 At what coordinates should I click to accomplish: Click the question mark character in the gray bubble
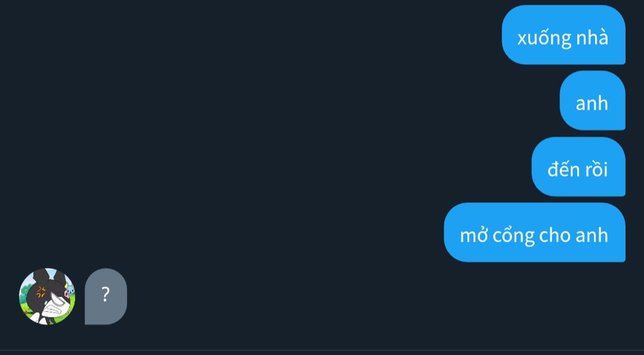tap(106, 295)
